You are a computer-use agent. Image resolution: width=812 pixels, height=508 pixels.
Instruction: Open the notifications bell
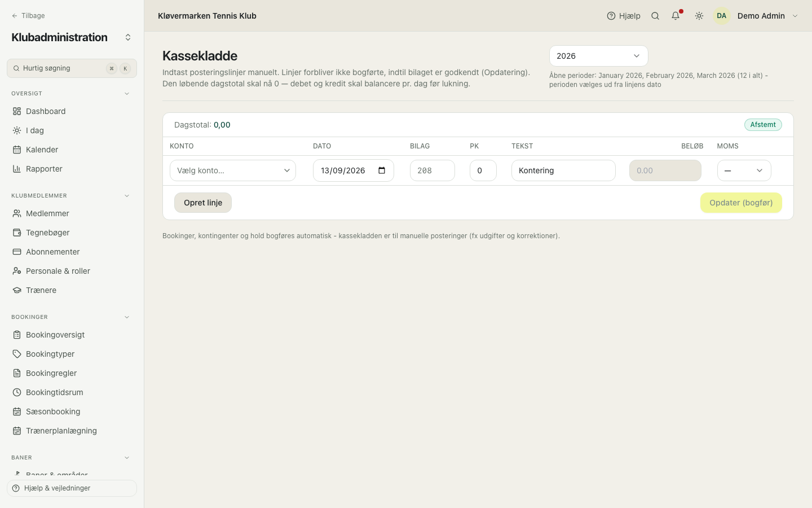click(676, 16)
